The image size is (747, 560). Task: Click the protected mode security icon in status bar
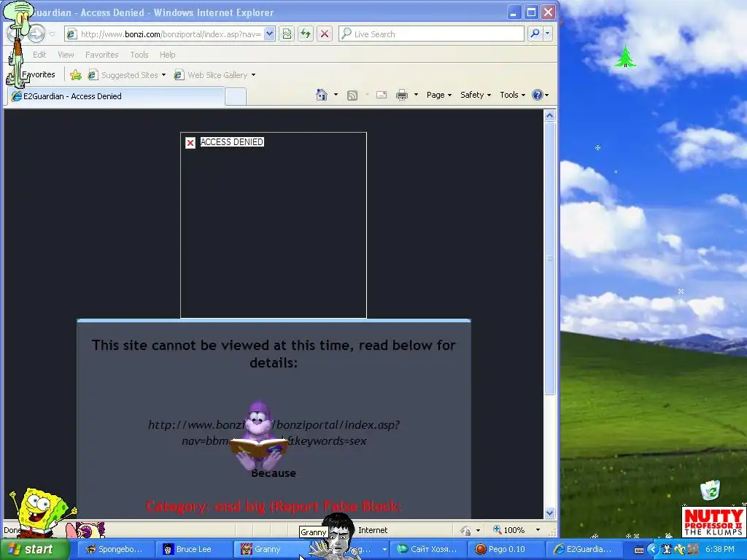pyautogui.click(x=466, y=530)
